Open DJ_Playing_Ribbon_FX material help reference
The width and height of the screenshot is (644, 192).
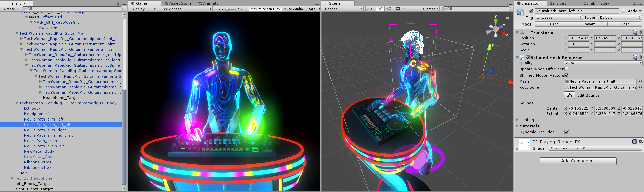coord(634,142)
